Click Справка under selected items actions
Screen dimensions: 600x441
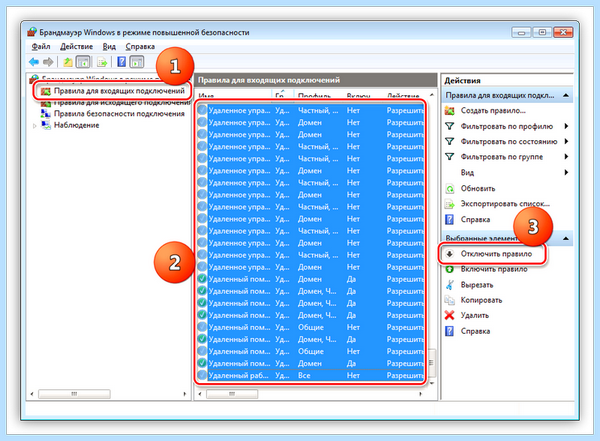tap(475, 331)
